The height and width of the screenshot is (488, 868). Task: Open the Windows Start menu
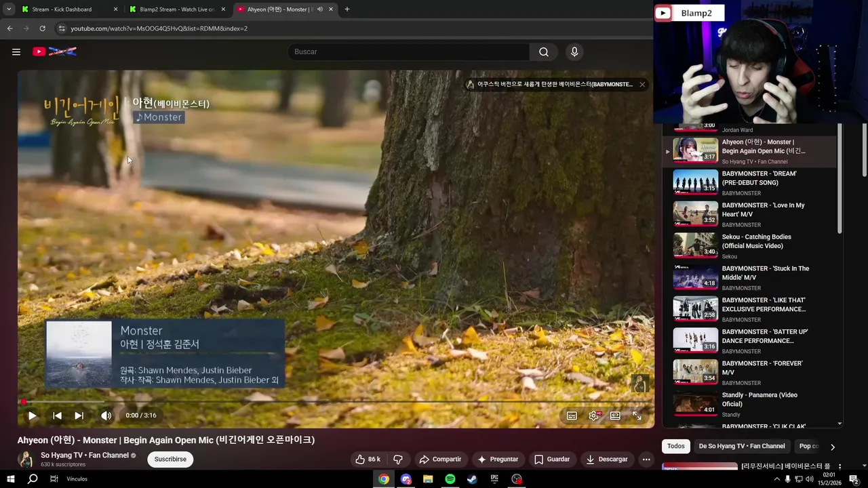point(10,479)
